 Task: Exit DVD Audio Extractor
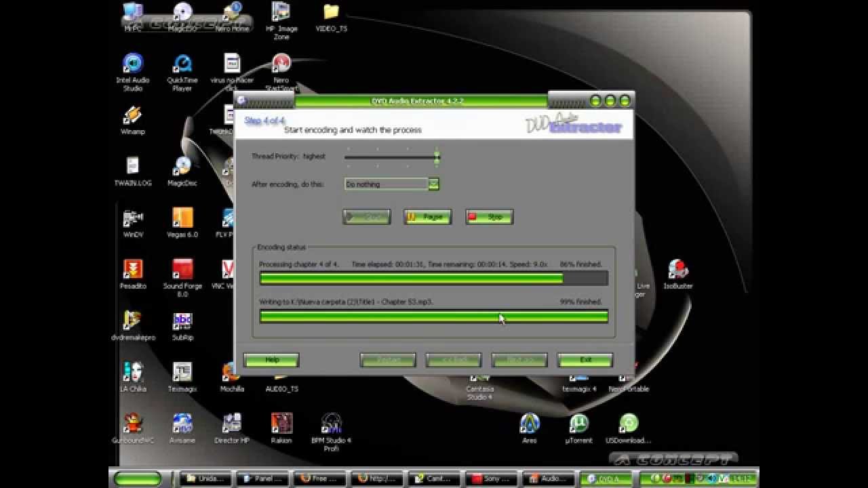click(585, 360)
